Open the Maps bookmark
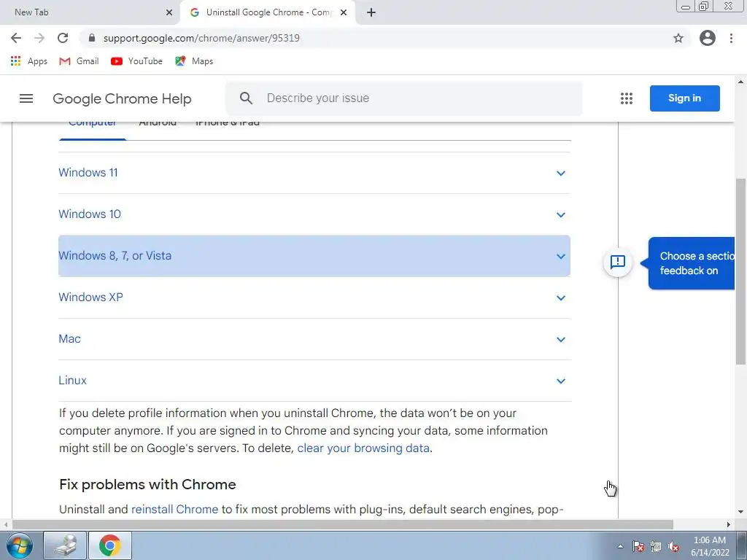 point(194,61)
